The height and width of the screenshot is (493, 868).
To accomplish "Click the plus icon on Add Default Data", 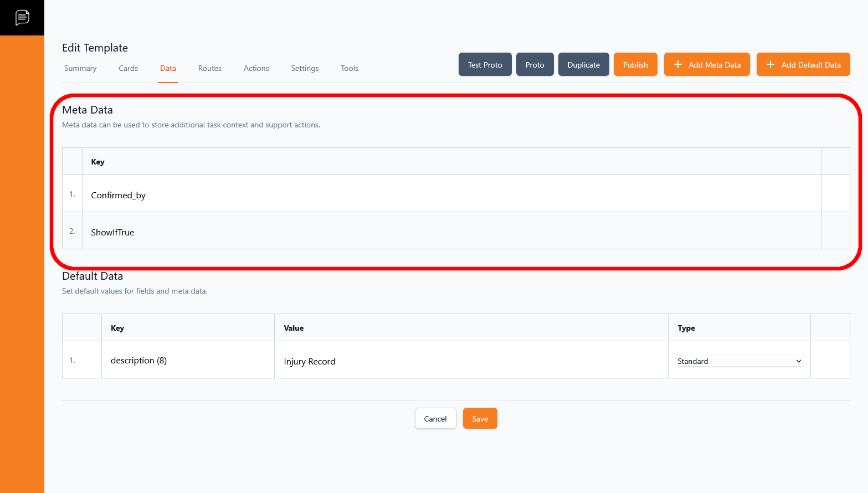I will [x=770, y=65].
